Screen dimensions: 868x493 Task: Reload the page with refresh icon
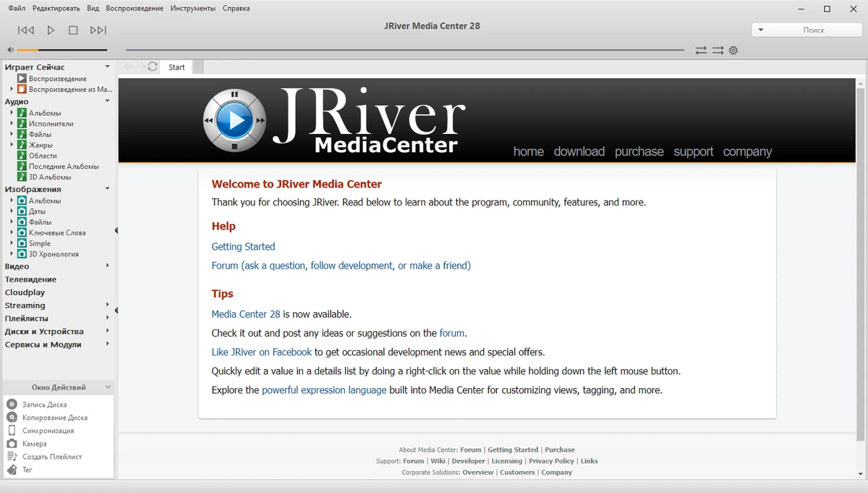coord(153,67)
